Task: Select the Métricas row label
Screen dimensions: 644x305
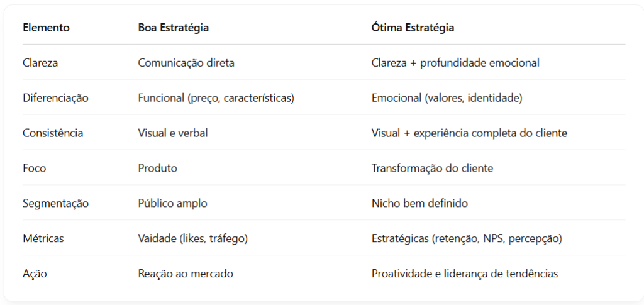Action: click(43, 238)
